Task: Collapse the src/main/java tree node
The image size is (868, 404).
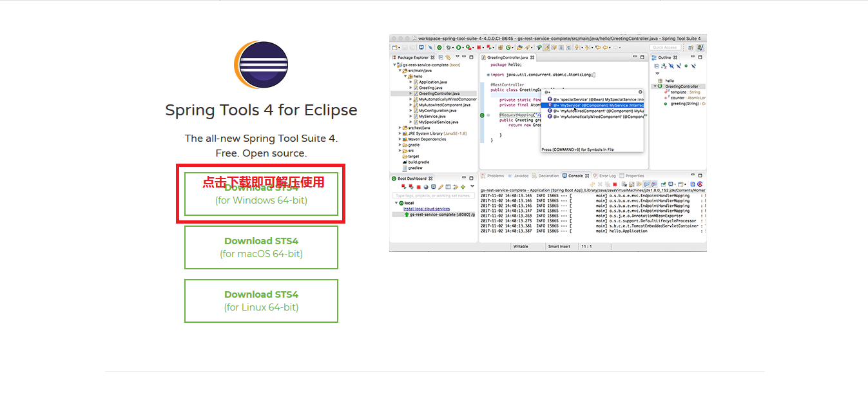Action: click(400, 72)
